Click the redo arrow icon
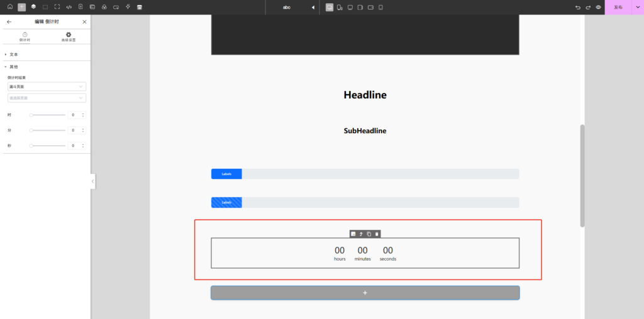 click(588, 7)
